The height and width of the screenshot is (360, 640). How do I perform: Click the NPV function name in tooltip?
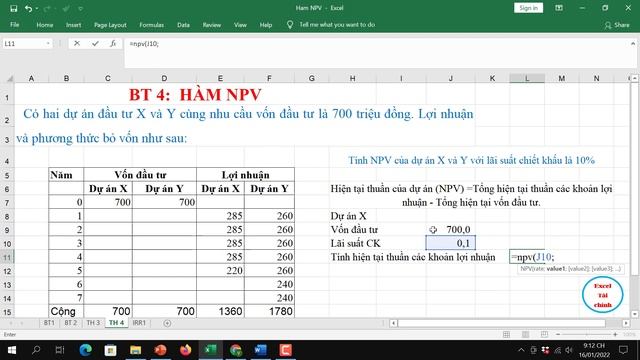coord(525,269)
